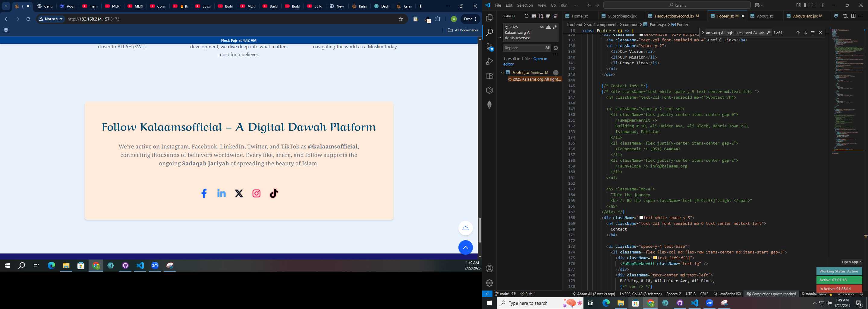Open a new search editor
The width and height of the screenshot is (868, 309).
coord(541,16)
